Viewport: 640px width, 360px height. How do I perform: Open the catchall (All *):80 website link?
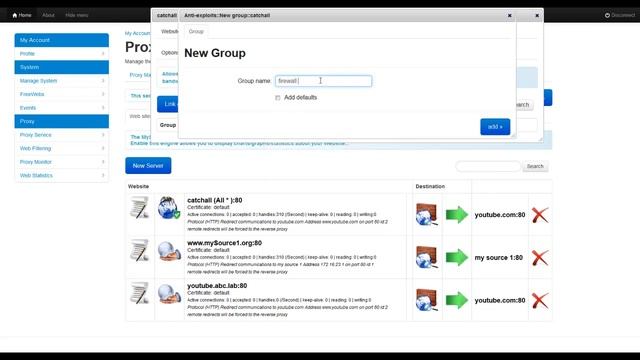(215, 200)
